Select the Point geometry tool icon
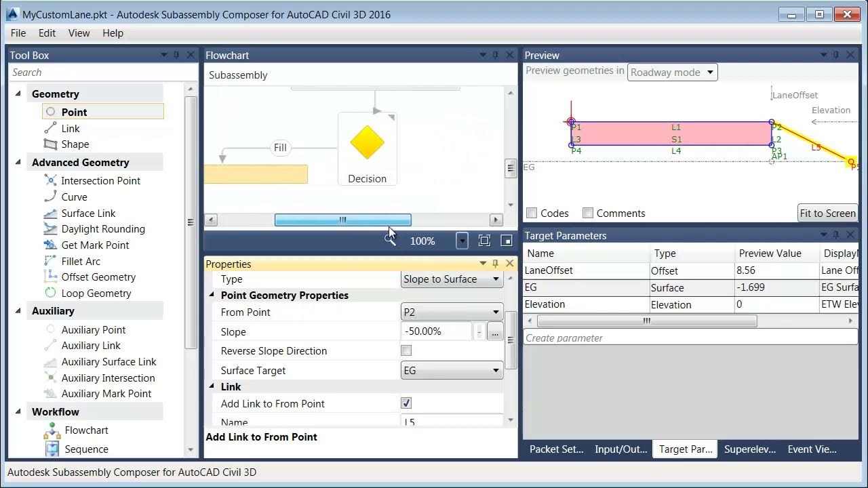The height and width of the screenshot is (488, 868). point(50,112)
